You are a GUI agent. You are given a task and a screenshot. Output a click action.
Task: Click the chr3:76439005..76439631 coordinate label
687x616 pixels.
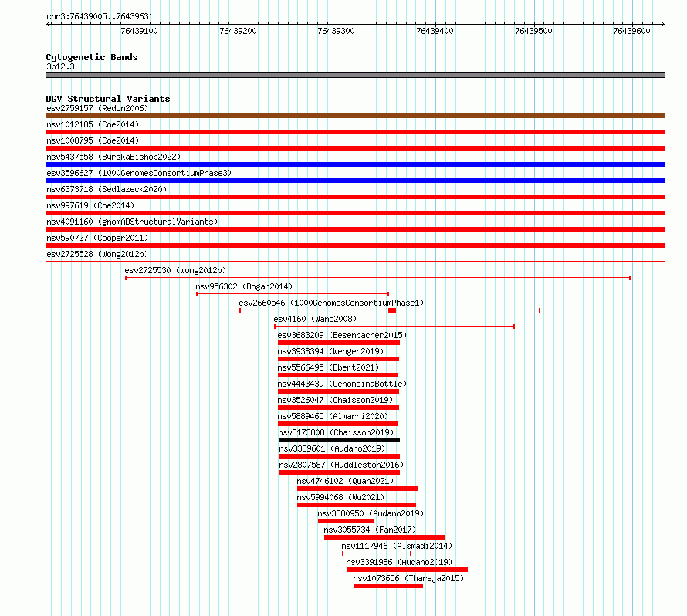pos(100,16)
